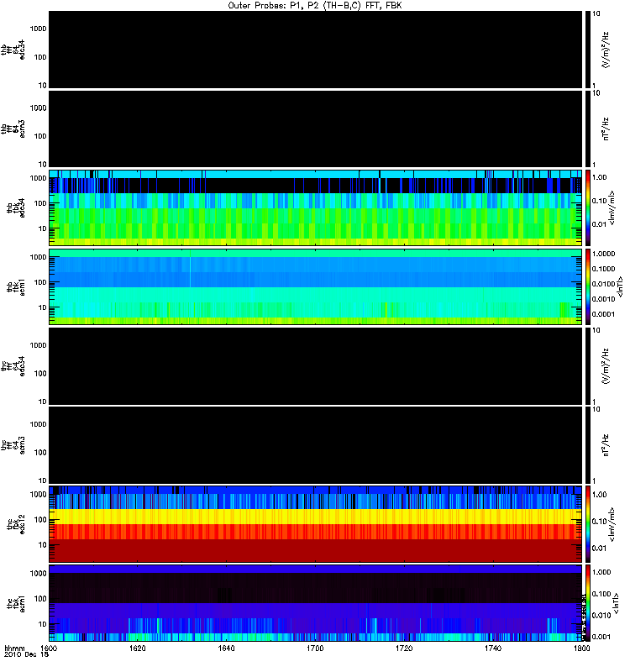This screenshot has height=672, width=630.
Task: Click the plot title "Outer Probes: P1, P2 (TH-B,C) FFT, FBK"
Action: pos(315,6)
